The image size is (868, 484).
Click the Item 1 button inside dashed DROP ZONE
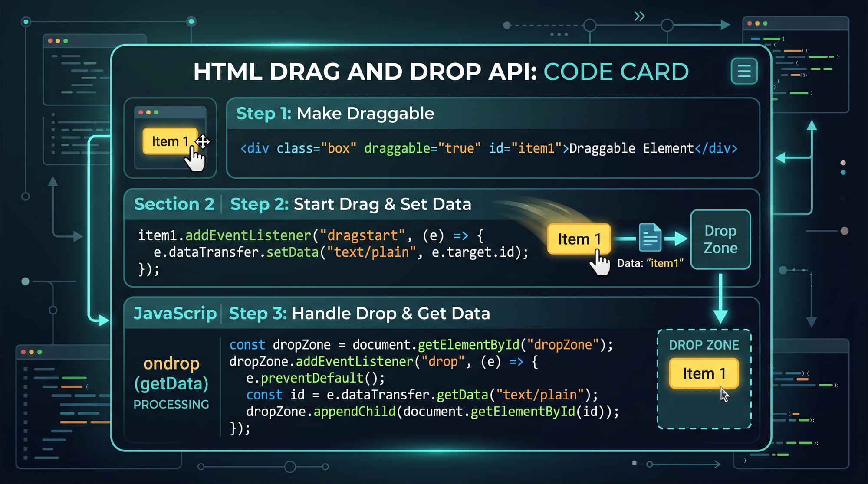click(704, 373)
